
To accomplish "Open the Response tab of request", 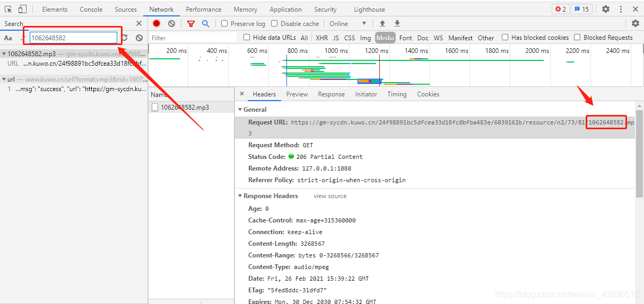I will [x=332, y=94].
